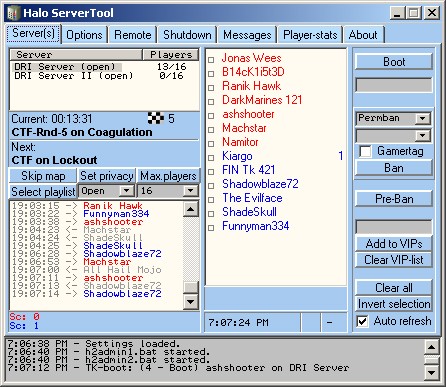Click the Clear all button

(394, 288)
